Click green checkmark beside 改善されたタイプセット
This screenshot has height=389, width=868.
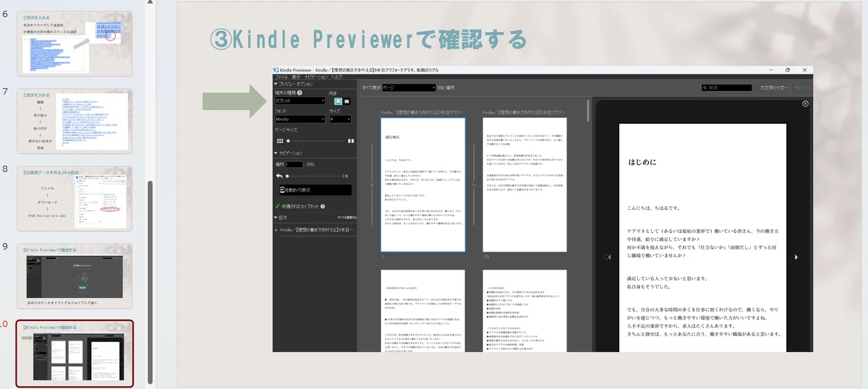[278, 206]
